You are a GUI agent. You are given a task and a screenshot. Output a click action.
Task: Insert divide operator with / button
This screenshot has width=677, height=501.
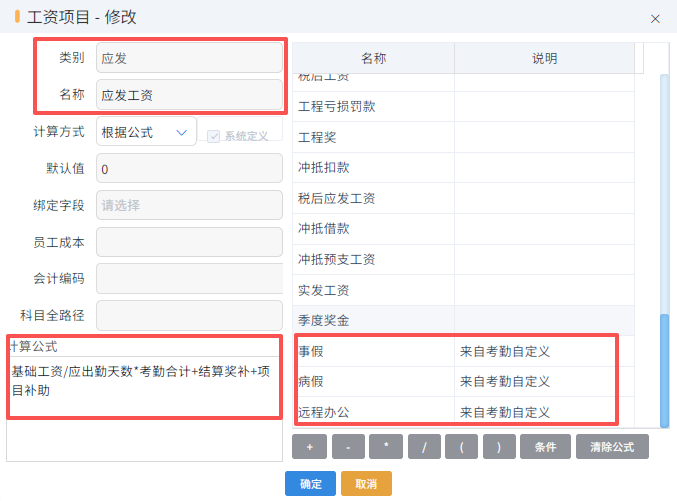tap(424, 447)
